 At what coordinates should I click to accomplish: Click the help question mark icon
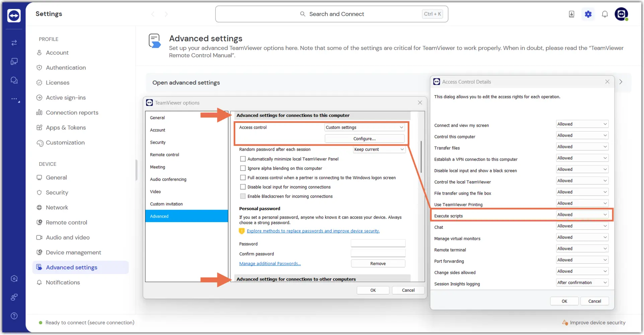(14, 316)
